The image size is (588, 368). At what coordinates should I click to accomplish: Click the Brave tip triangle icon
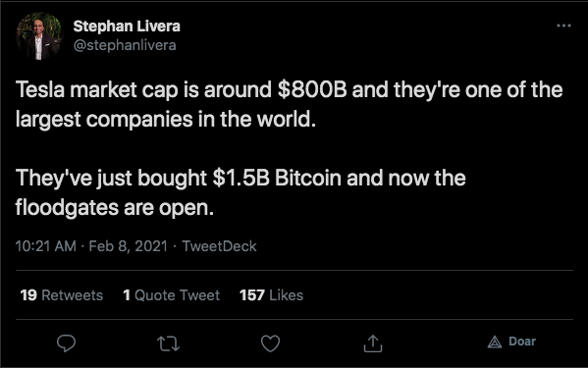(x=495, y=342)
